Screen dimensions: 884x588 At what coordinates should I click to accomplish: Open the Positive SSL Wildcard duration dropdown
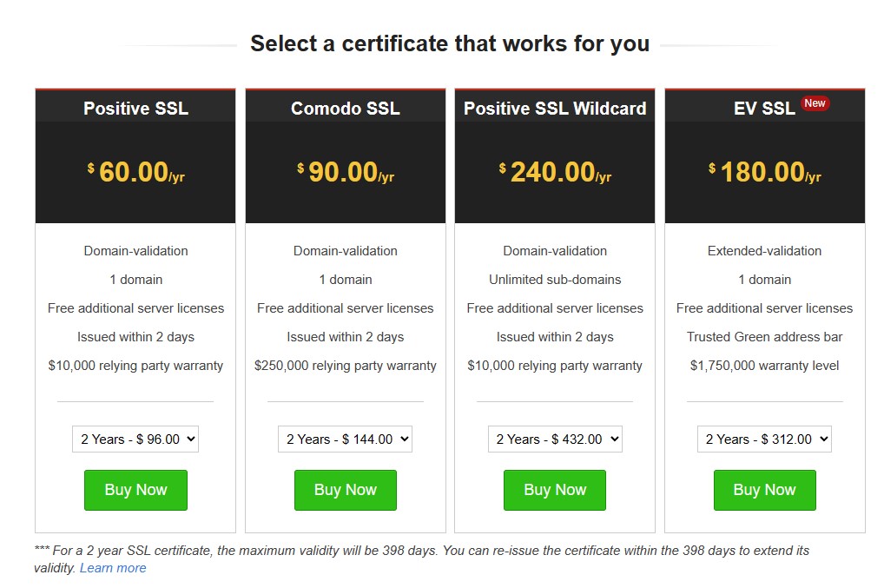click(554, 439)
